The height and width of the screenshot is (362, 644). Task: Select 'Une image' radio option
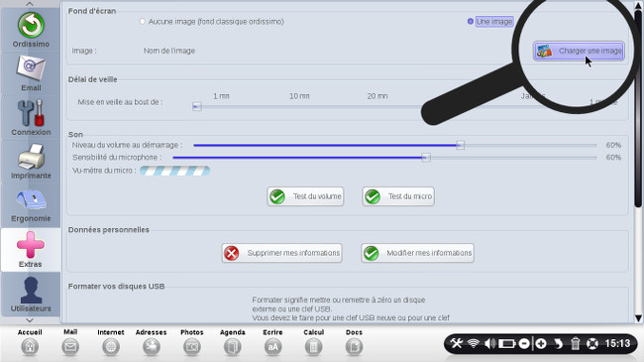471,22
